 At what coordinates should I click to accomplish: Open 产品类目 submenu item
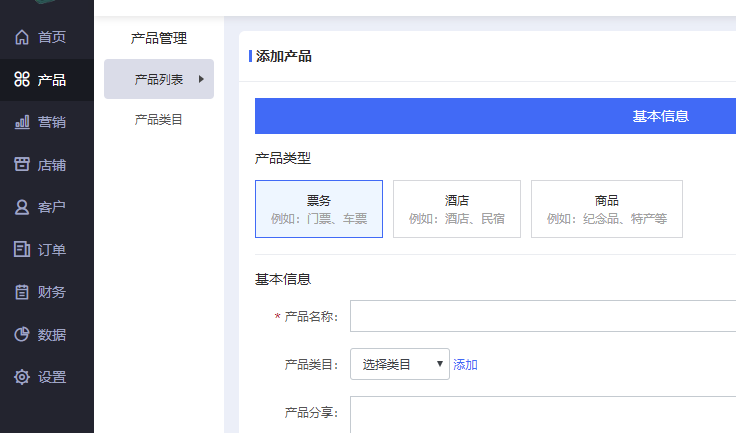point(159,120)
